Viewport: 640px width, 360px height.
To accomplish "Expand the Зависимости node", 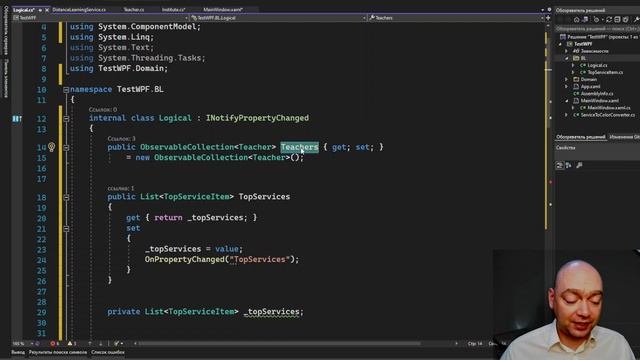I will [567, 51].
